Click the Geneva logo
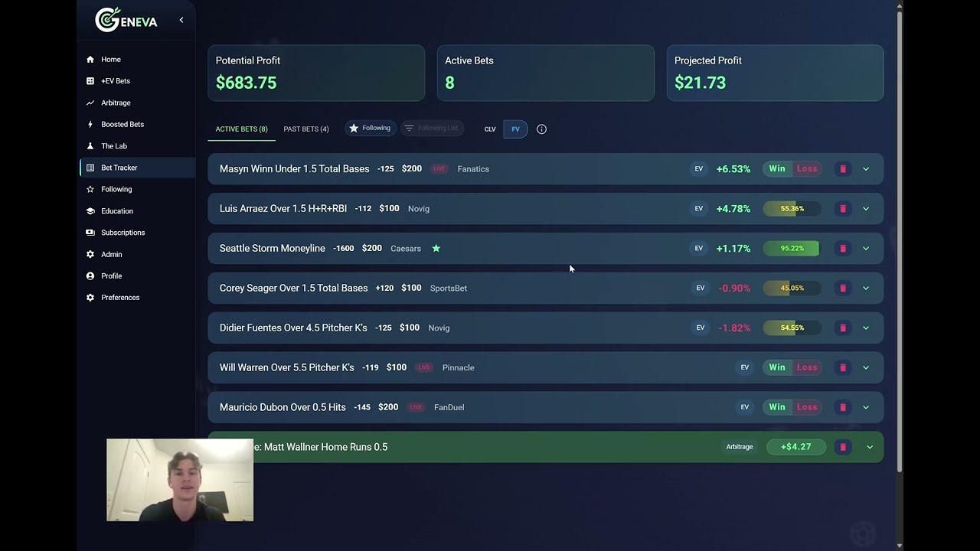This screenshot has height=551, width=980. (x=126, y=21)
